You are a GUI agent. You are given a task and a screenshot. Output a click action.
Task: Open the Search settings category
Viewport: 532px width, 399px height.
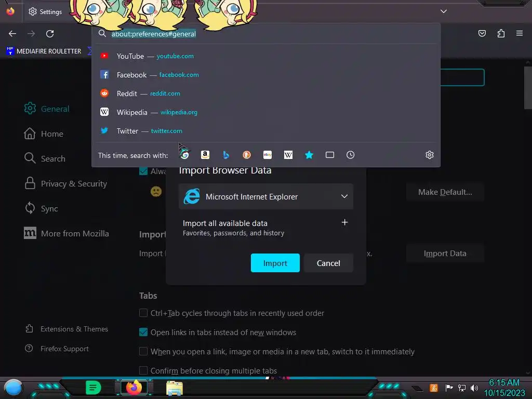point(45,158)
